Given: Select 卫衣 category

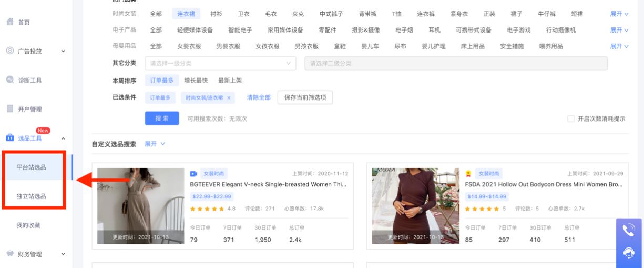Looking at the screenshot, I should [244, 14].
